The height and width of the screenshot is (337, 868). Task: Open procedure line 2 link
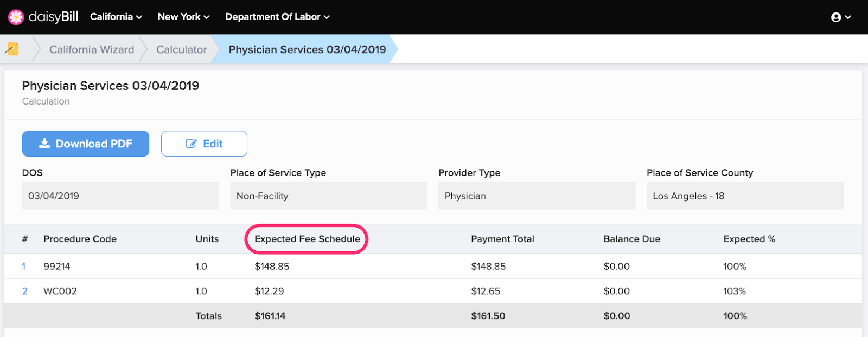click(x=24, y=291)
